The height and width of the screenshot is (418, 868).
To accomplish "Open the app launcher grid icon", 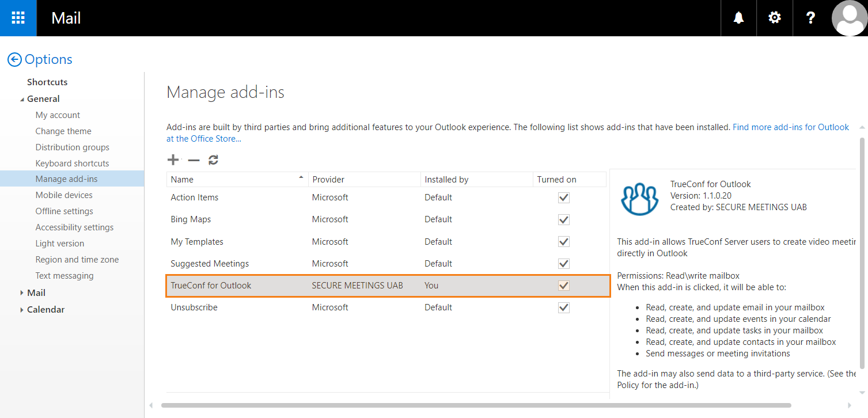I will coord(18,18).
